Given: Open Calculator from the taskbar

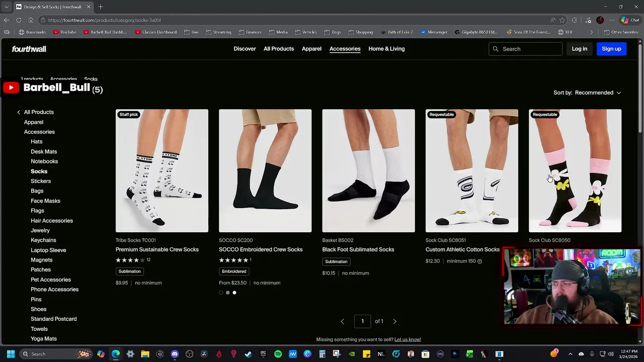Looking at the screenshot, I should tap(322, 354).
